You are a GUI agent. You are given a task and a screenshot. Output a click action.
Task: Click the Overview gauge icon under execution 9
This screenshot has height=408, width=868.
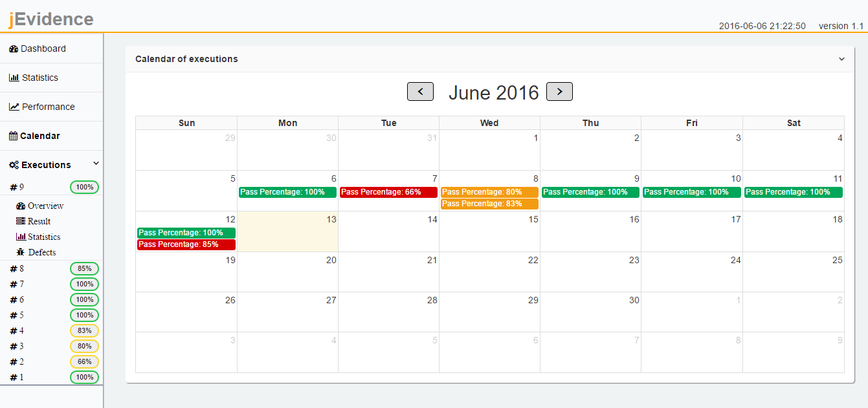click(x=21, y=206)
